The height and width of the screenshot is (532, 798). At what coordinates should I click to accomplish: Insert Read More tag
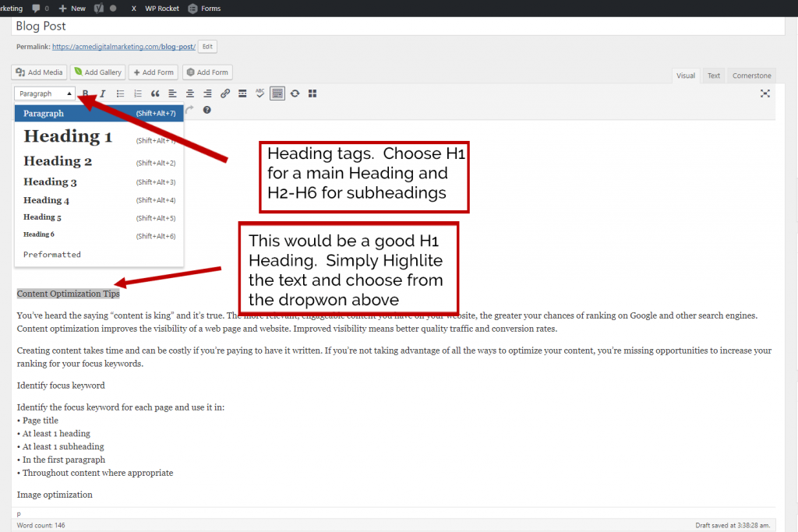click(x=243, y=93)
